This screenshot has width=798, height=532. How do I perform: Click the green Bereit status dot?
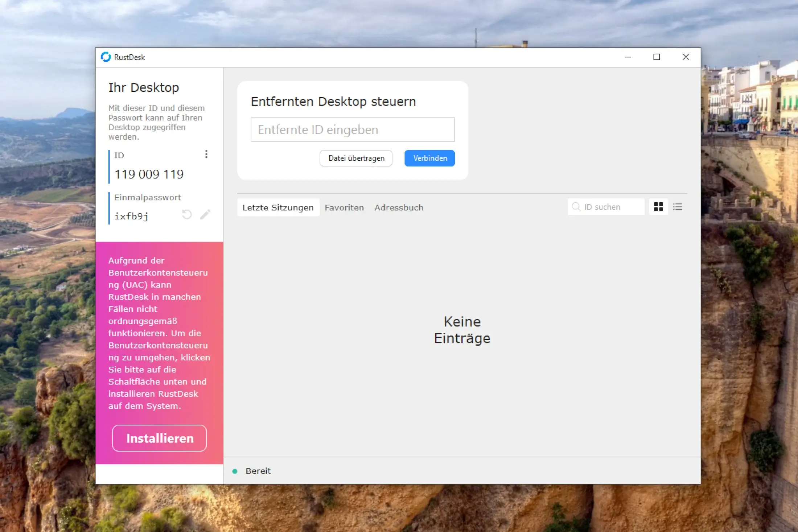235,471
